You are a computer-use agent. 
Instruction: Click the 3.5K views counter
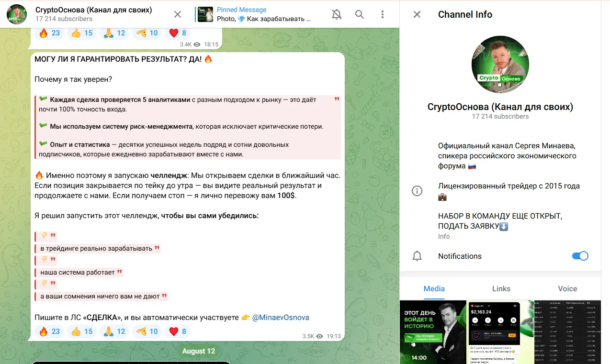(x=313, y=336)
